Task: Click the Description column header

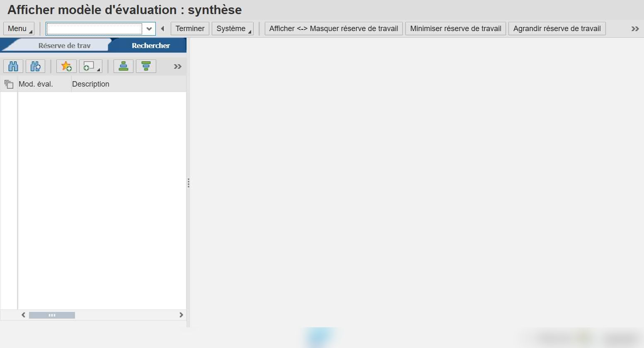Action: (129, 84)
